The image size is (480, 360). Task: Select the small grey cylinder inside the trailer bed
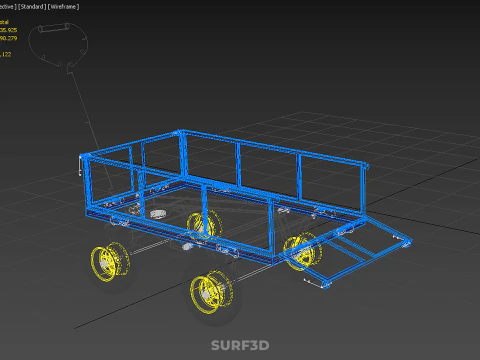click(x=158, y=214)
